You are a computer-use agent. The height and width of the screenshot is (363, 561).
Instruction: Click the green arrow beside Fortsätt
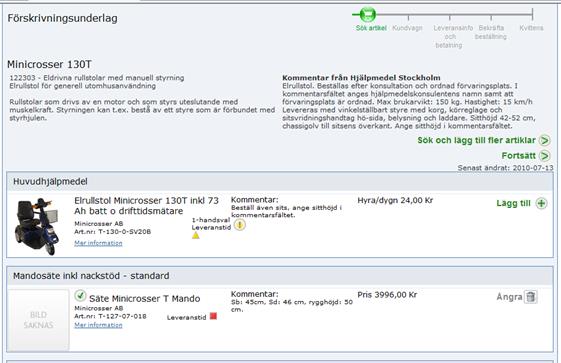(545, 156)
